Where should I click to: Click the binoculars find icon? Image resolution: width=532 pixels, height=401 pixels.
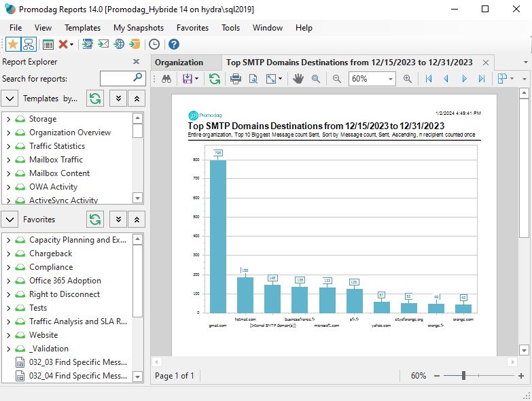[x=166, y=79]
